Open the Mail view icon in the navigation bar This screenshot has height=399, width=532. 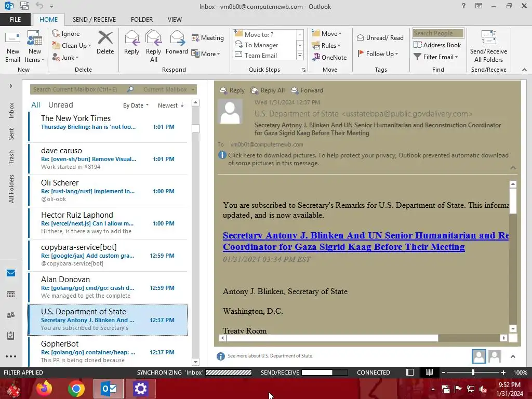[x=11, y=273]
